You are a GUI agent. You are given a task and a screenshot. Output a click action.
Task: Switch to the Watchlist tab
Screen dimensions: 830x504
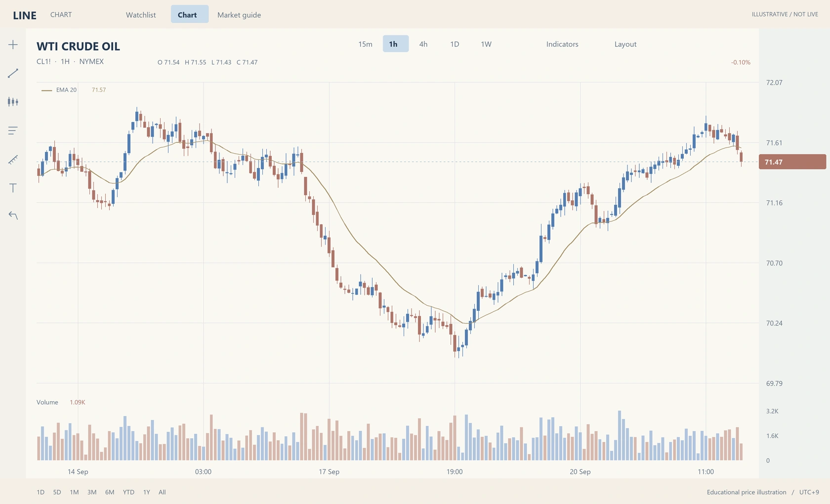pos(141,15)
